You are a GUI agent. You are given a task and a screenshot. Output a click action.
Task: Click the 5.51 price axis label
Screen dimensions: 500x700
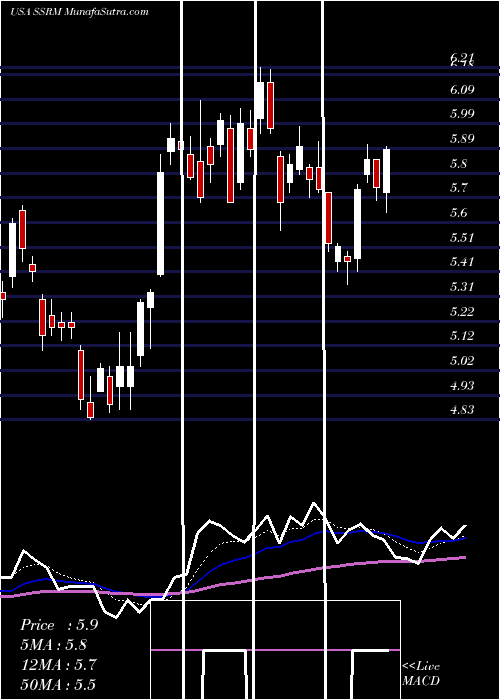(462, 238)
